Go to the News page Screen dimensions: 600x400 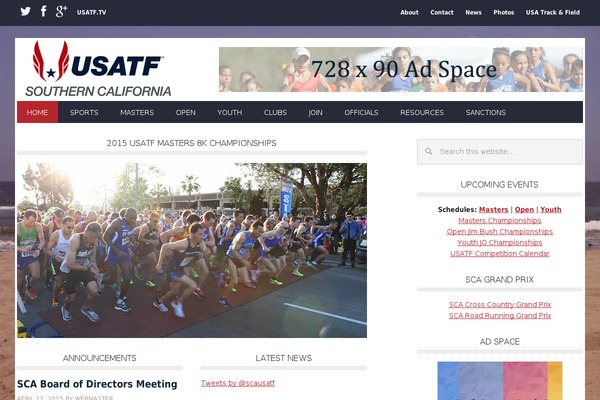click(x=473, y=12)
